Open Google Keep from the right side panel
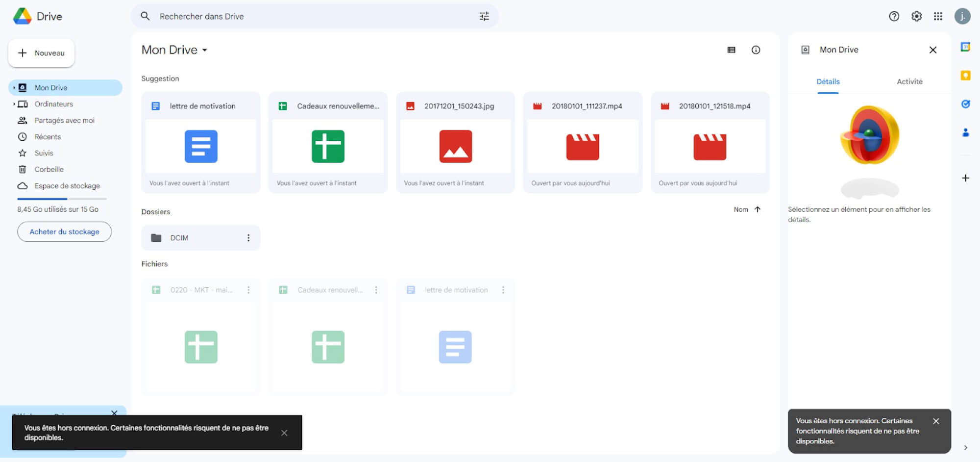The height and width of the screenshot is (462, 980). 966,76
